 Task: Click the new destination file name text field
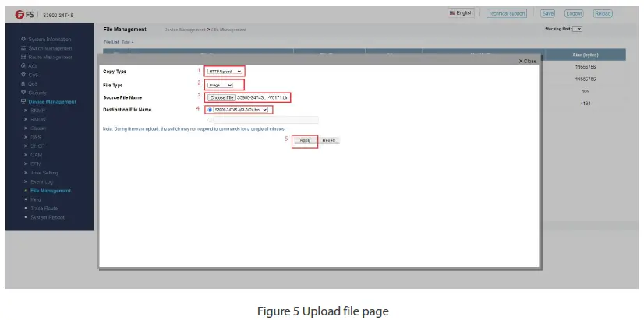pyautogui.click(x=266, y=120)
